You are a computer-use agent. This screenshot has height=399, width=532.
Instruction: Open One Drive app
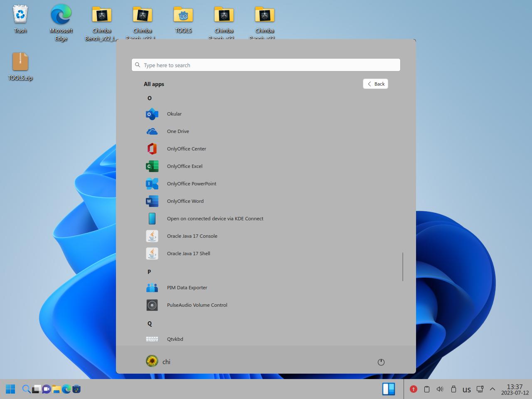pyautogui.click(x=177, y=131)
